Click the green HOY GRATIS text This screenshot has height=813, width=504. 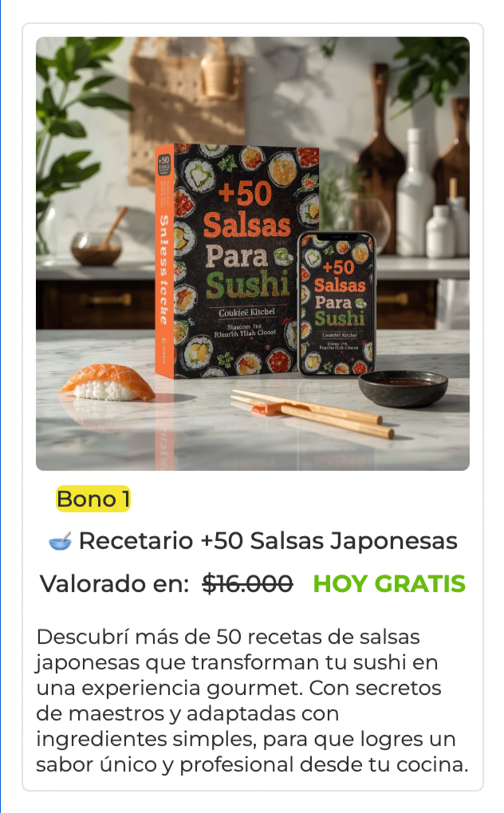[389, 584]
